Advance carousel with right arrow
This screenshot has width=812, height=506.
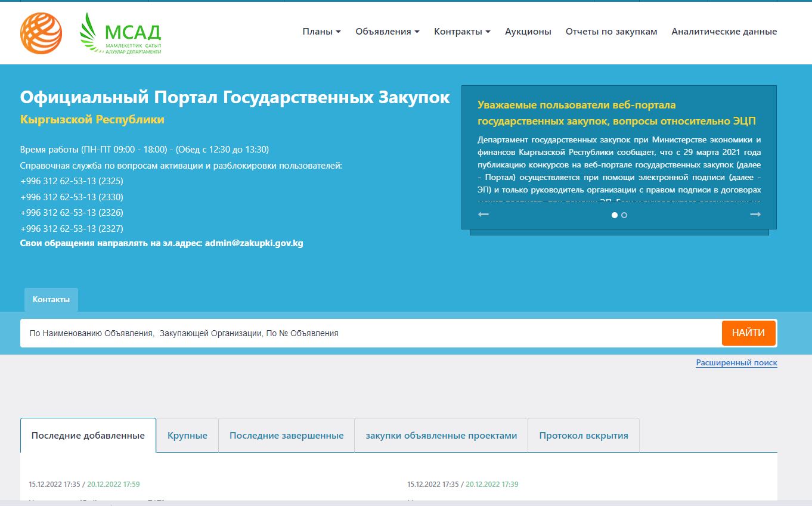755,215
